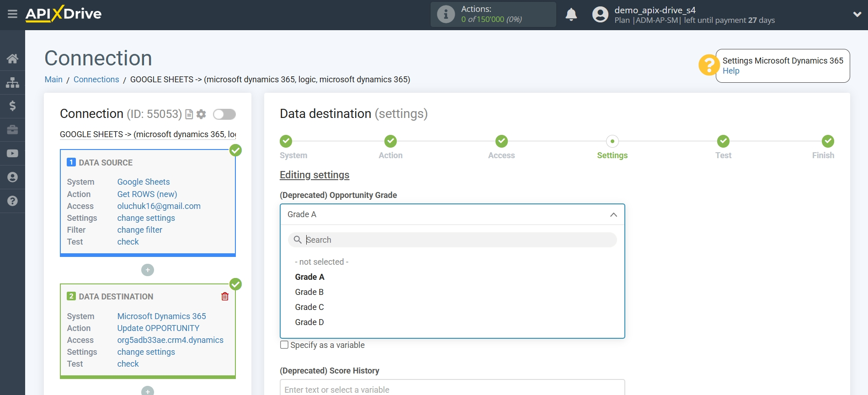Click plus icon below Data Destination block
The height and width of the screenshot is (395, 868).
click(x=148, y=391)
